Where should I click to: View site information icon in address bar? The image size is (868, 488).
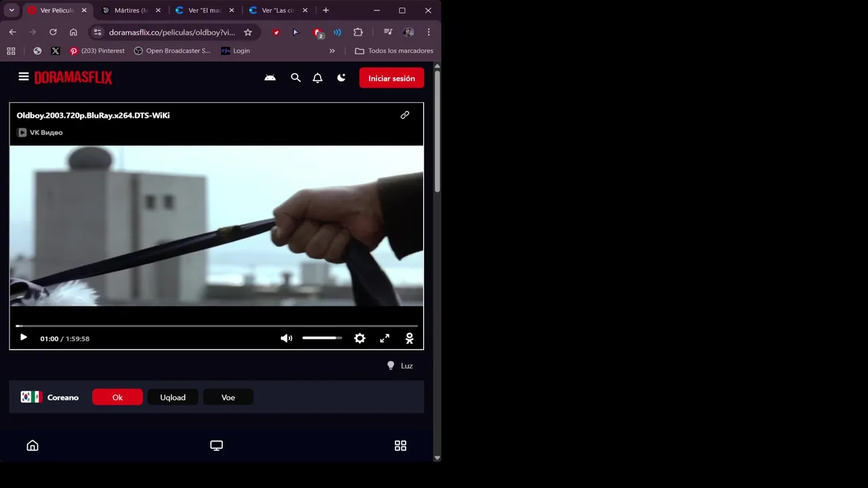(x=97, y=32)
